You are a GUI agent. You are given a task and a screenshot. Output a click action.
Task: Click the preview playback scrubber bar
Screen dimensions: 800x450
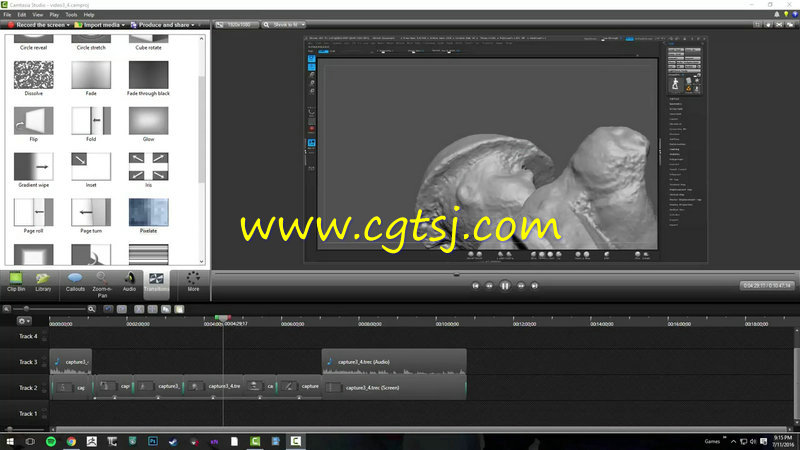[505, 274]
